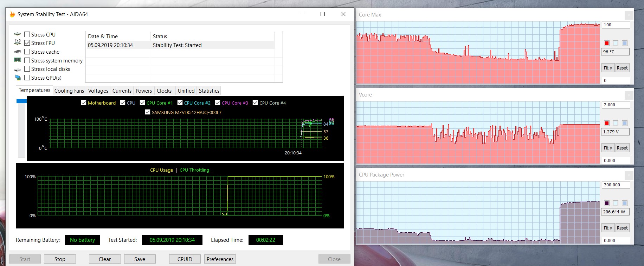Switch to the Clocks tab
644x266 pixels.
click(x=164, y=91)
